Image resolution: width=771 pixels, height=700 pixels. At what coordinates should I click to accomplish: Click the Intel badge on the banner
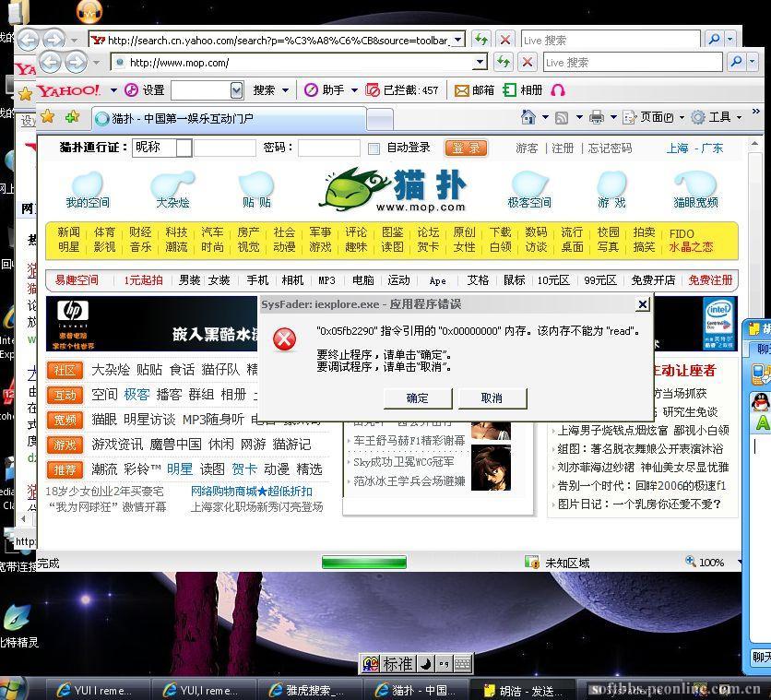(718, 323)
